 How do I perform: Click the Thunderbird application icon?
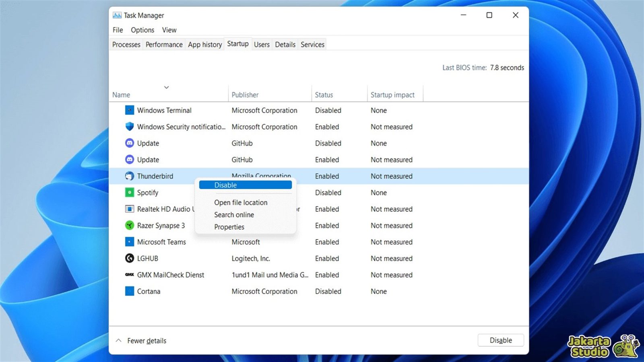(x=129, y=176)
